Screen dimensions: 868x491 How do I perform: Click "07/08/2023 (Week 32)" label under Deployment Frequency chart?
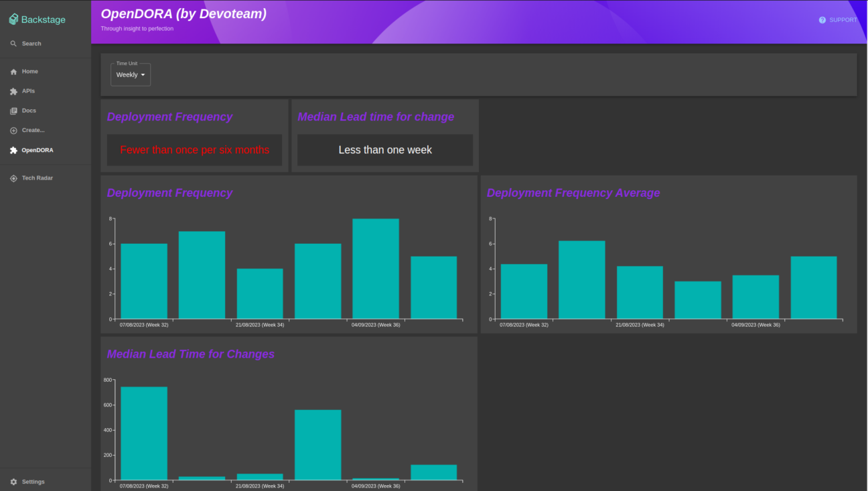pyautogui.click(x=144, y=325)
